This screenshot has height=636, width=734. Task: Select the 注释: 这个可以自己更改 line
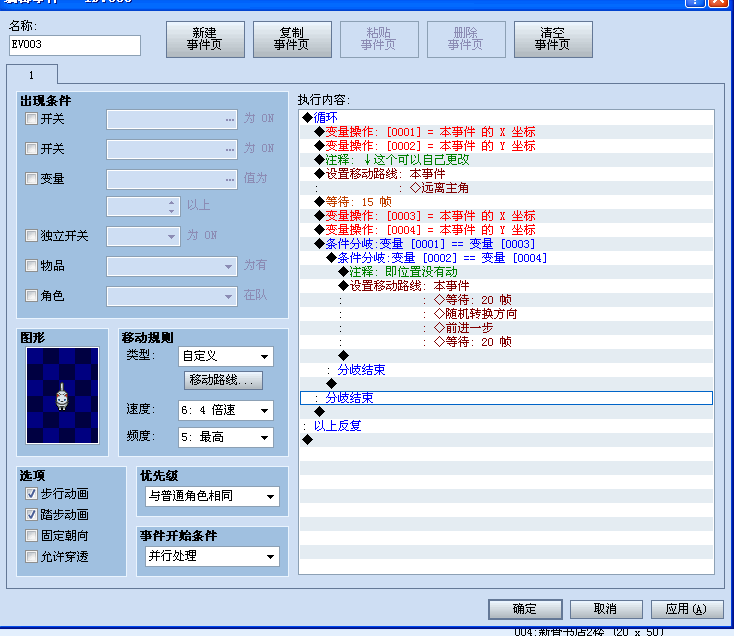click(506, 160)
